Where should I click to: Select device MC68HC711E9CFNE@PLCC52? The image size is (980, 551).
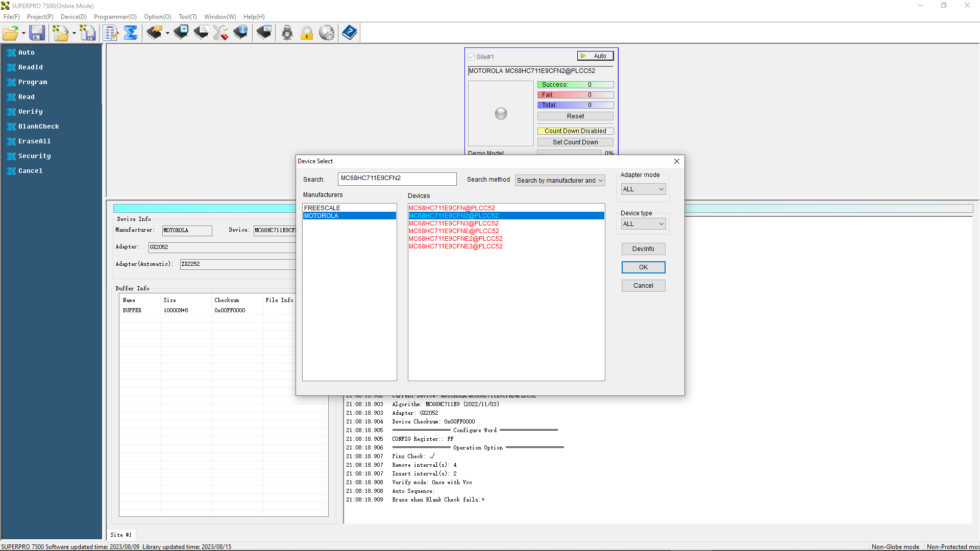click(x=506, y=231)
